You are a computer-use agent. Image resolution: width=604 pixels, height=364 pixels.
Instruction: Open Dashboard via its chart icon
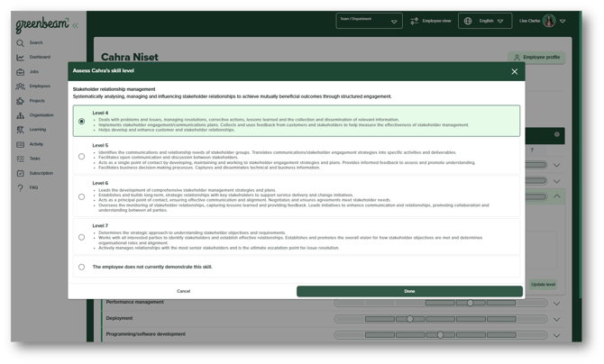pyautogui.click(x=20, y=57)
